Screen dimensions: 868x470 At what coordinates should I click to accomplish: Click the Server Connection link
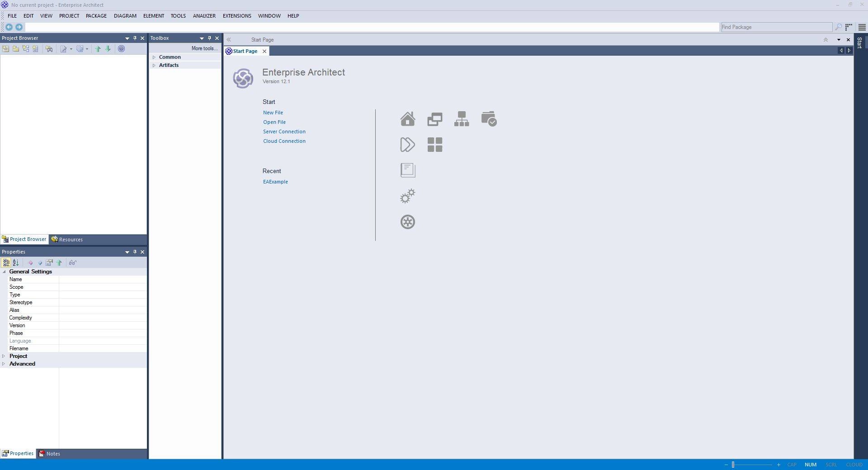[284, 132]
